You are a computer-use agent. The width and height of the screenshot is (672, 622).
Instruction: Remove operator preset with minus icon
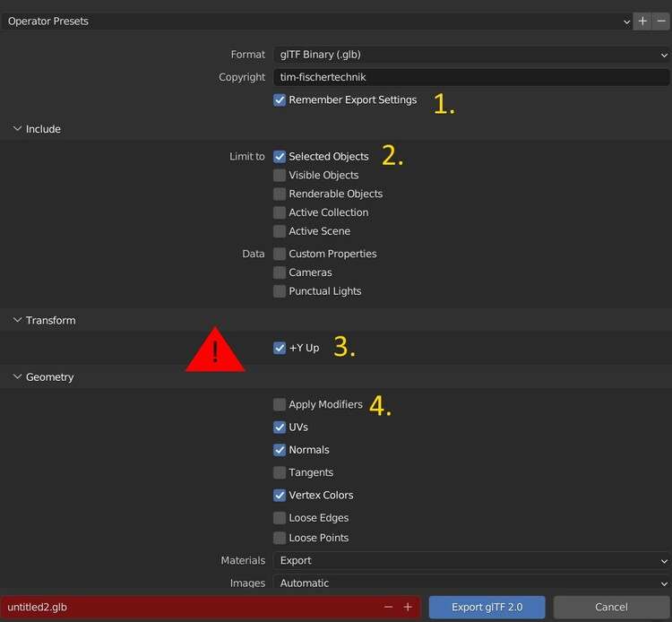[660, 21]
